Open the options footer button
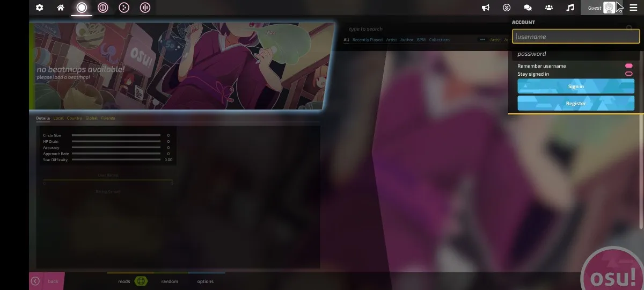 pyautogui.click(x=205, y=281)
